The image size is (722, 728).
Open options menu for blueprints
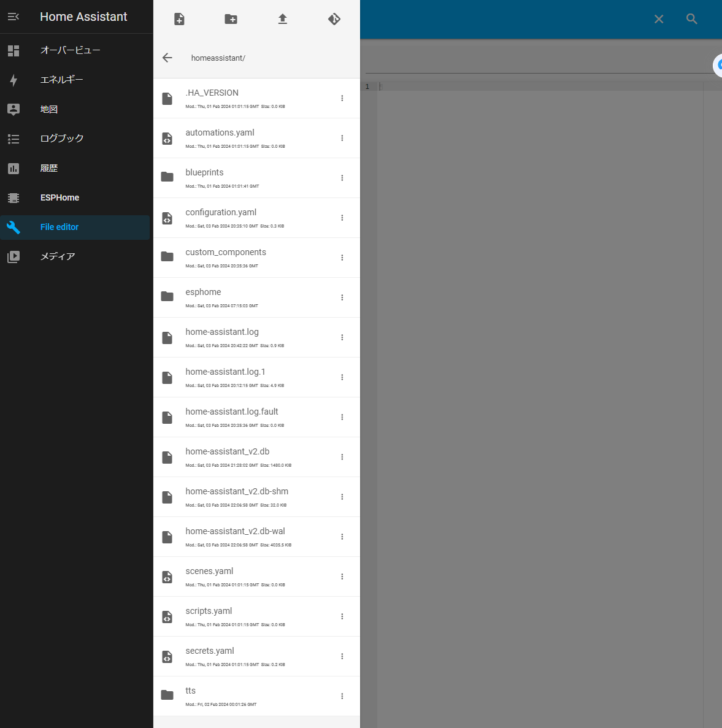[x=342, y=178]
